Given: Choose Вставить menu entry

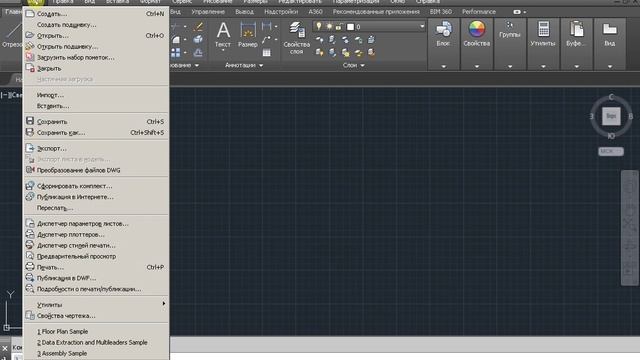Looking at the screenshot, I should click(96, 106).
